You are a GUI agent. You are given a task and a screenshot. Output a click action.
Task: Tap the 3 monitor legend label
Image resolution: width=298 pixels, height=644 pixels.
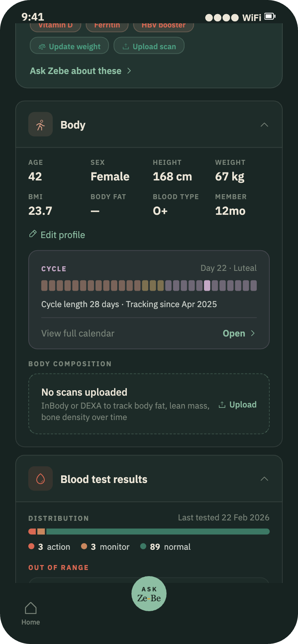pyautogui.click(x=110, y=547)
